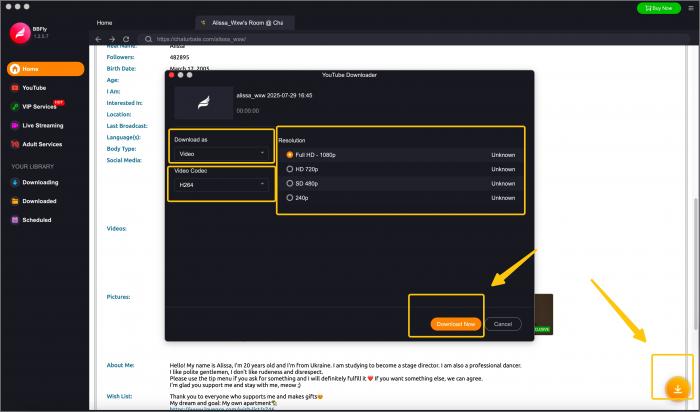Viewport: 700px width, 412px height.
Task: Click the Download Now button
Action: click(456, 324)
